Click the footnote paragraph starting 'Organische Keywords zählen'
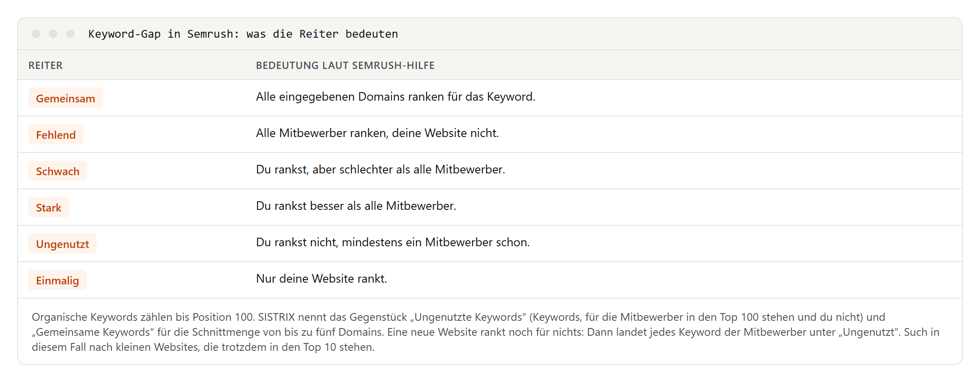980x382 pixels. (x=486, y=332)
